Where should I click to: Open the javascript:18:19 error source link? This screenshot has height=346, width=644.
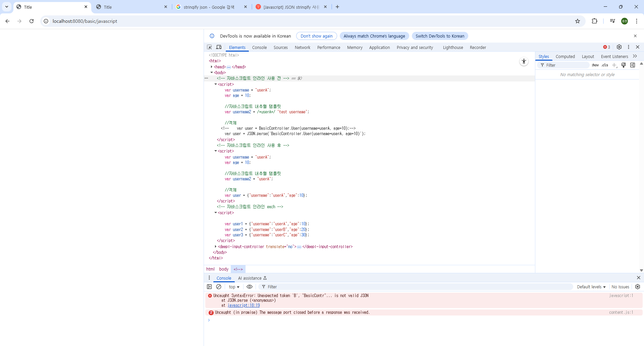click(x=244, y=305)
